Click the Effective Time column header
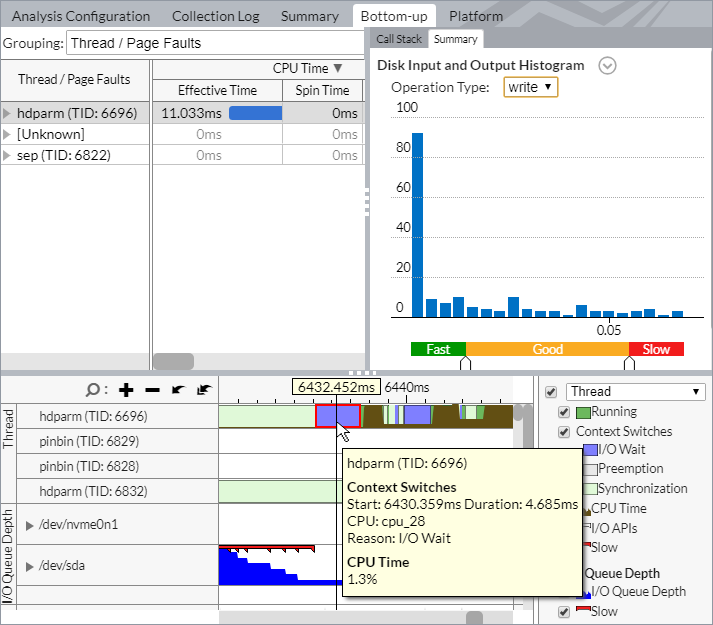 click(217, 91)
